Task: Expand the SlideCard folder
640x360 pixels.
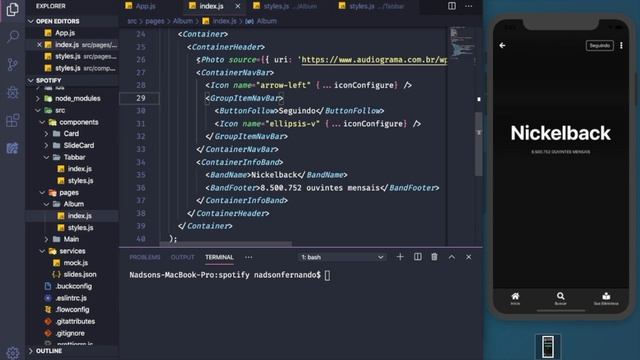Action: (46, 145)
